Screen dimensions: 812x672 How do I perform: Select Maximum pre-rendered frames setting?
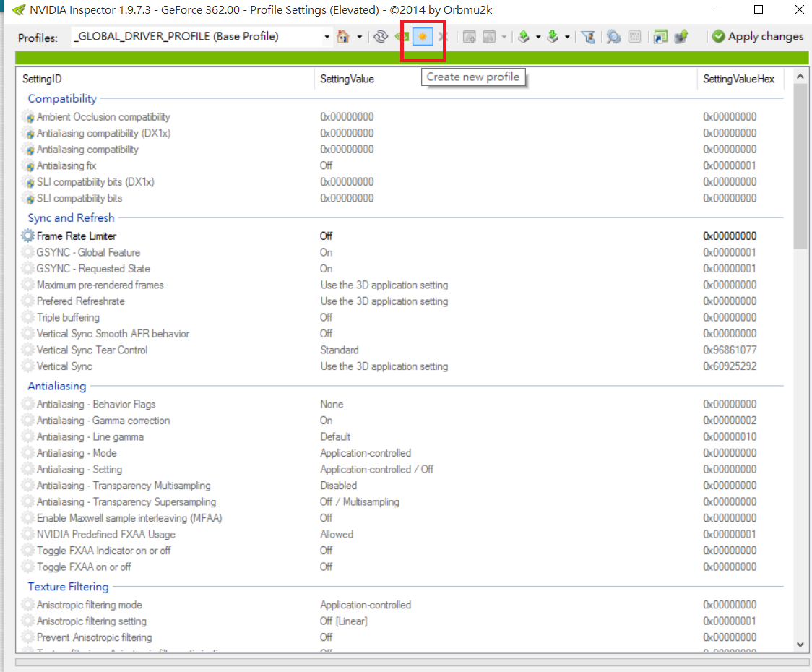[100, 285]
